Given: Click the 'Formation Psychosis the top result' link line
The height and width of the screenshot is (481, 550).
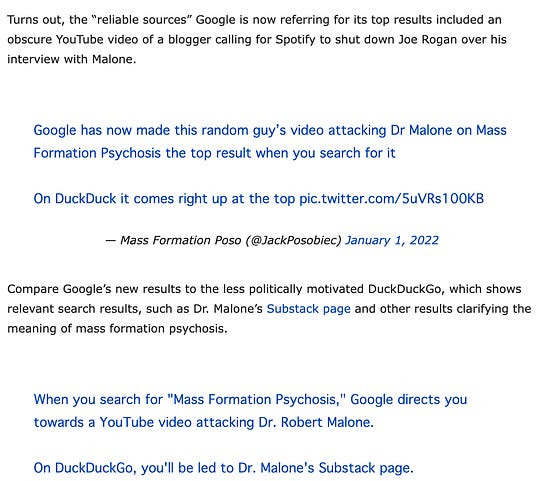Looking at the screenshot, I should [x=214, y=153].
